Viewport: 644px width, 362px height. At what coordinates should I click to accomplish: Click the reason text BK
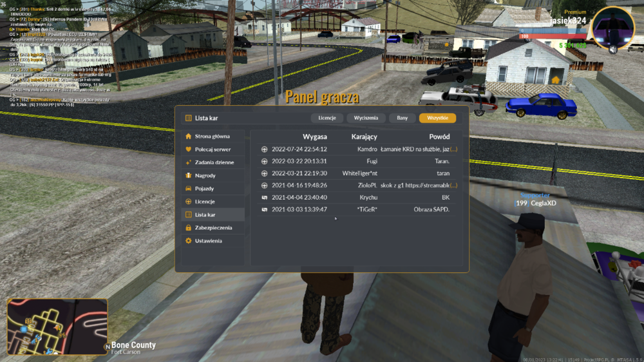(446, 197)
